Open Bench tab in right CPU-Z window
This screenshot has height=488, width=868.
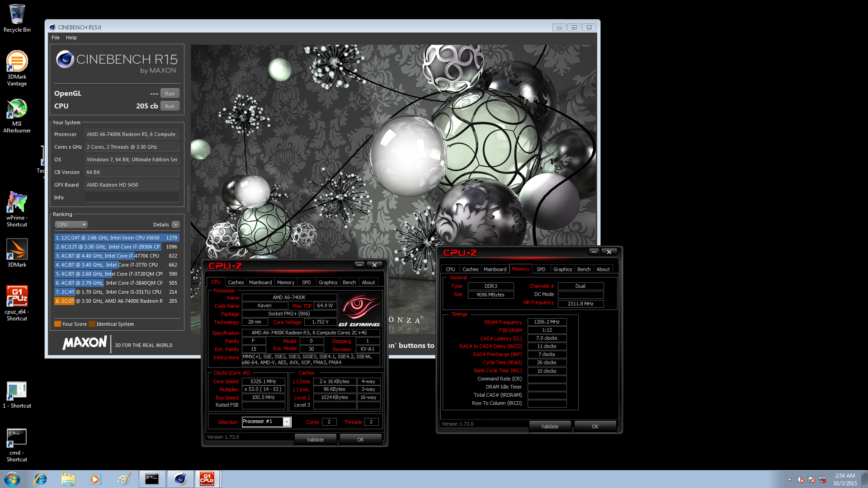point(584,269)
